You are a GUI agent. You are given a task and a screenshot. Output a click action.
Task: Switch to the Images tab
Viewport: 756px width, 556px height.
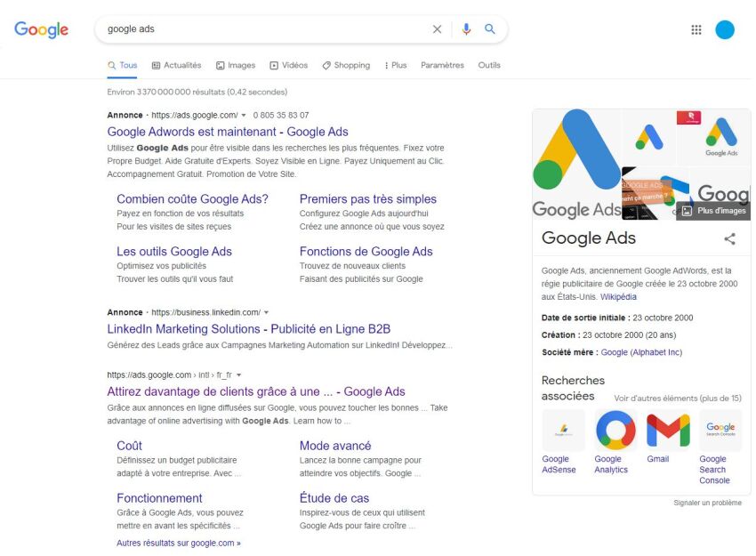236,65
